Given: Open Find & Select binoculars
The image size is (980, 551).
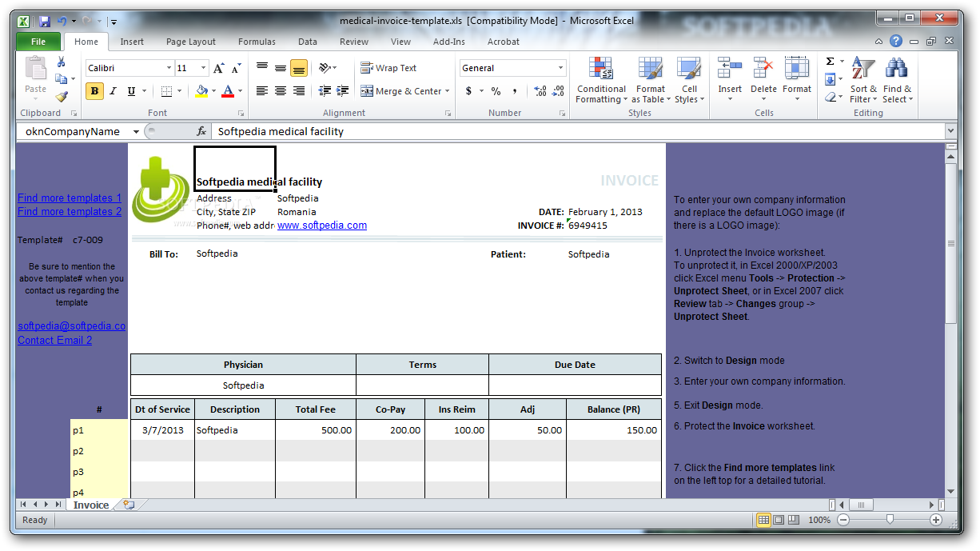Looking at the screenshot, I should (x=897, y=80).
